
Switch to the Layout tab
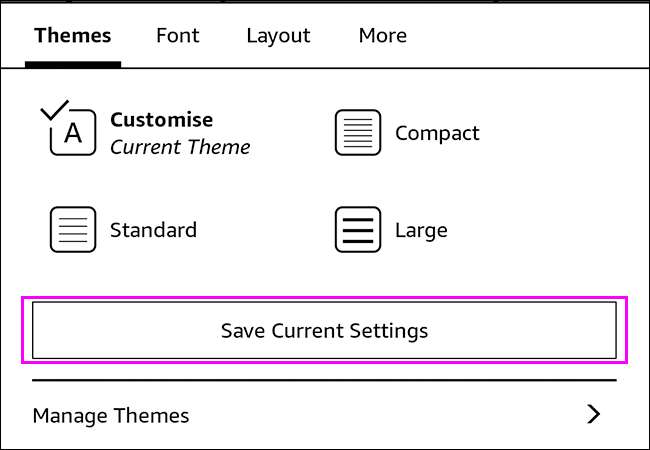278,35
